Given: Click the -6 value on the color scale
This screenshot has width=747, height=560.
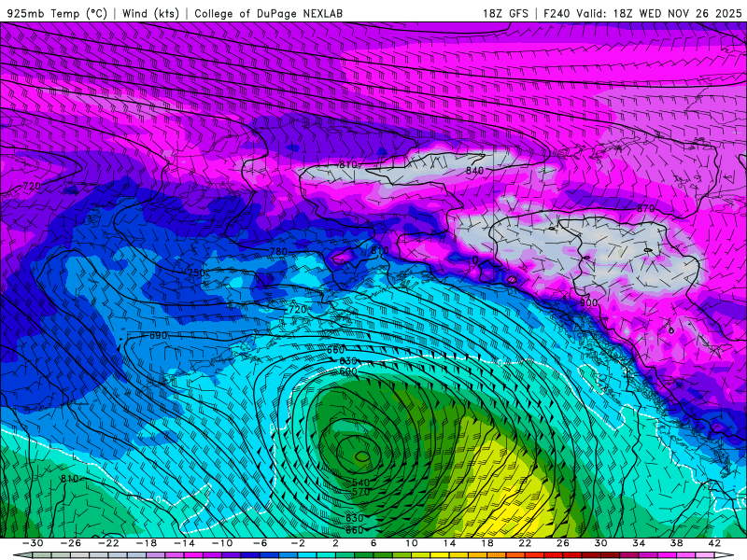Looking at the screenshot, I should tap(260, 543).
